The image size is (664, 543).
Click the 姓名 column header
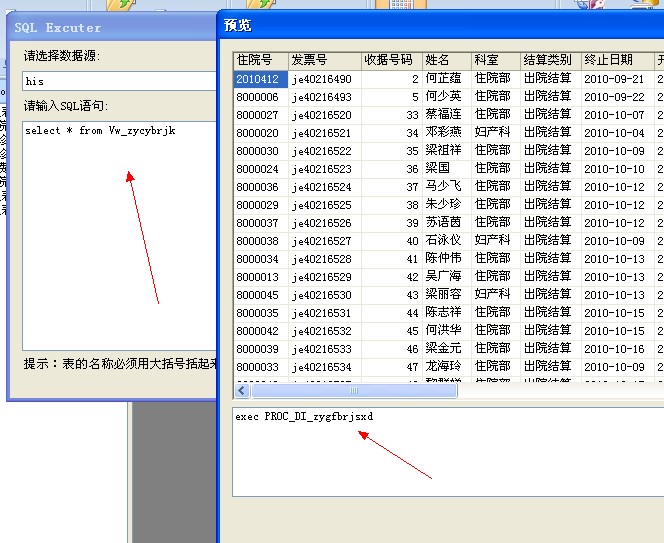(x=445, y=60)
